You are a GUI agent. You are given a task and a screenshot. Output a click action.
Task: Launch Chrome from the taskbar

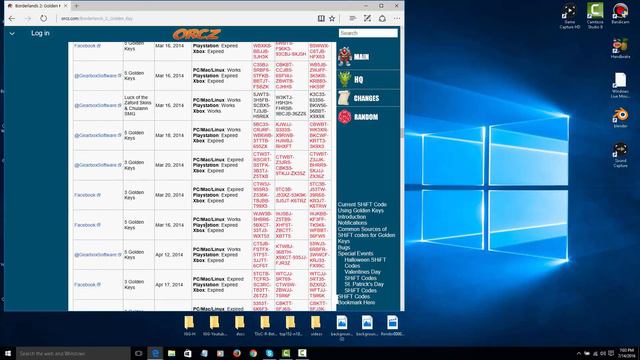pos(253,353)
